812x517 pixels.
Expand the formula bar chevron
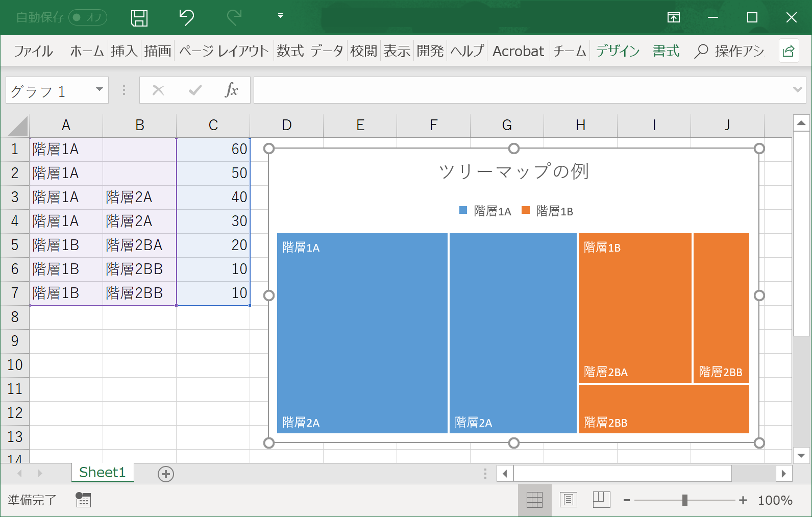point(797,90)
